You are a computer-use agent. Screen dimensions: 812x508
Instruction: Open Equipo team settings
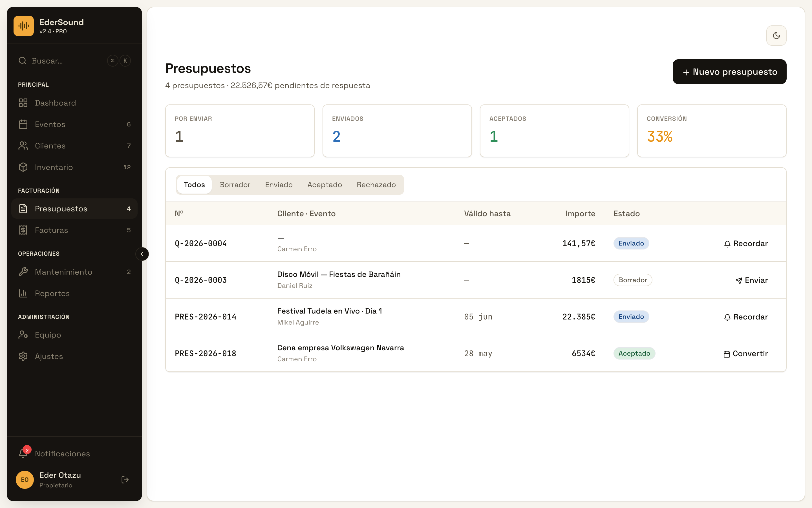[x=74, y=335]
